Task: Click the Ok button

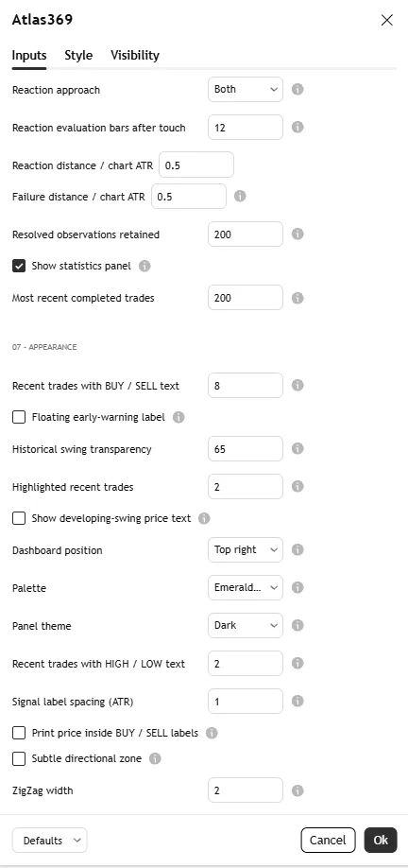Action: pyautogui.click(x=381, y=840)
